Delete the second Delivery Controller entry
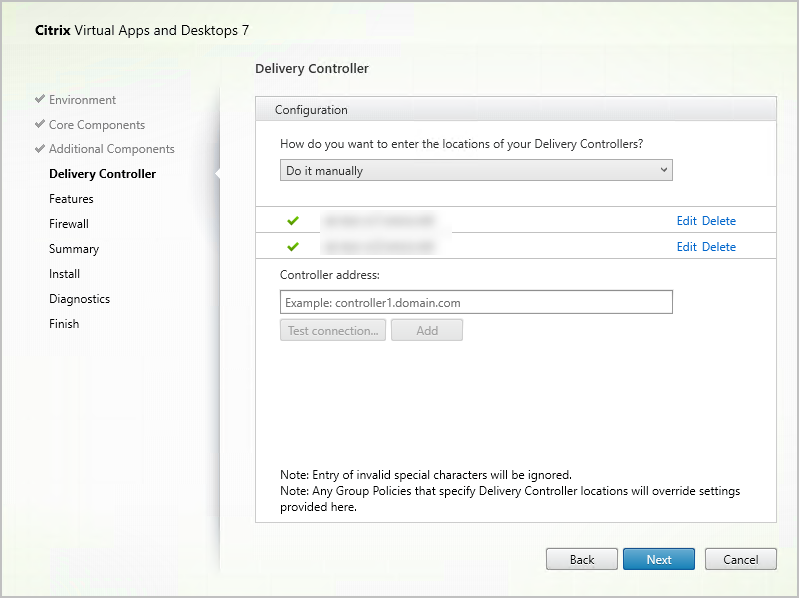This screenshot has width=799, height=598. coord(718,247)
